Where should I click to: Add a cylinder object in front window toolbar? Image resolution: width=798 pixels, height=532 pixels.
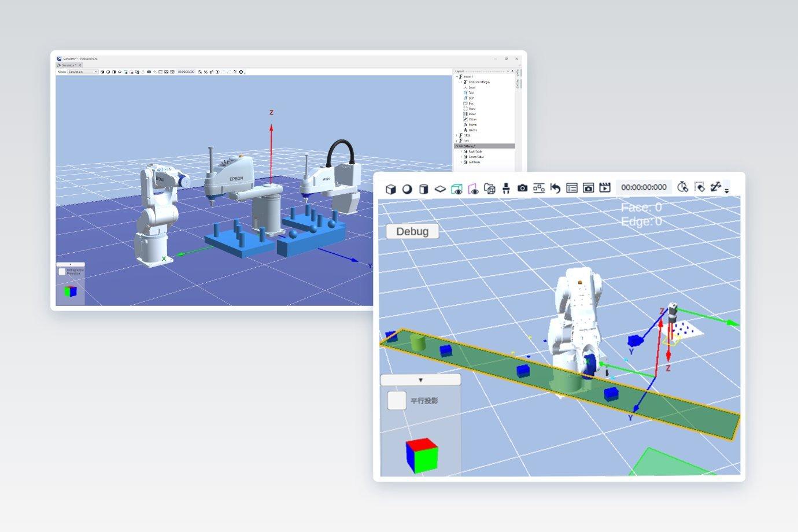424,189
